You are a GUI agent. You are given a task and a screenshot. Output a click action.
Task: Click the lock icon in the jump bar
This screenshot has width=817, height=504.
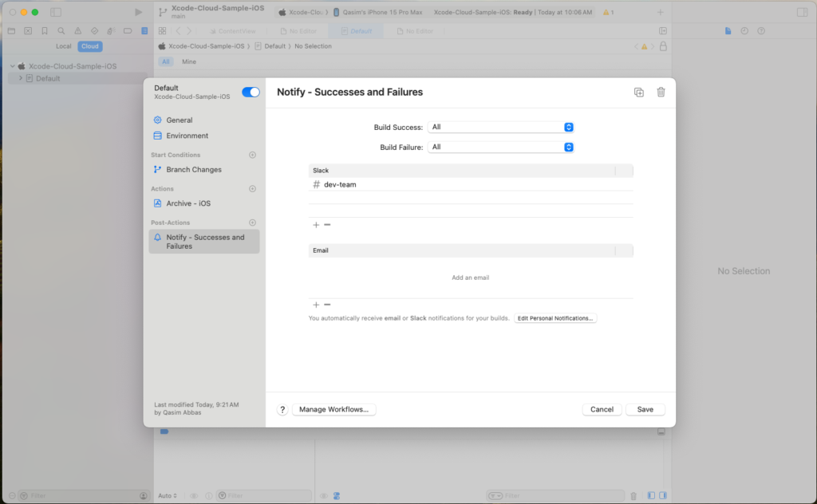tap(663, 46)
